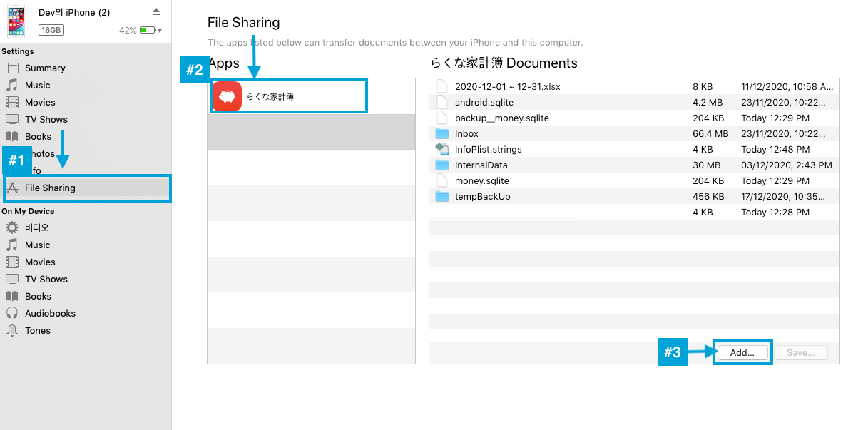Image resolution: width=868 pixels, height=430 pixels.
Task: Select the money.sqlite file
Action: [481, 181]
